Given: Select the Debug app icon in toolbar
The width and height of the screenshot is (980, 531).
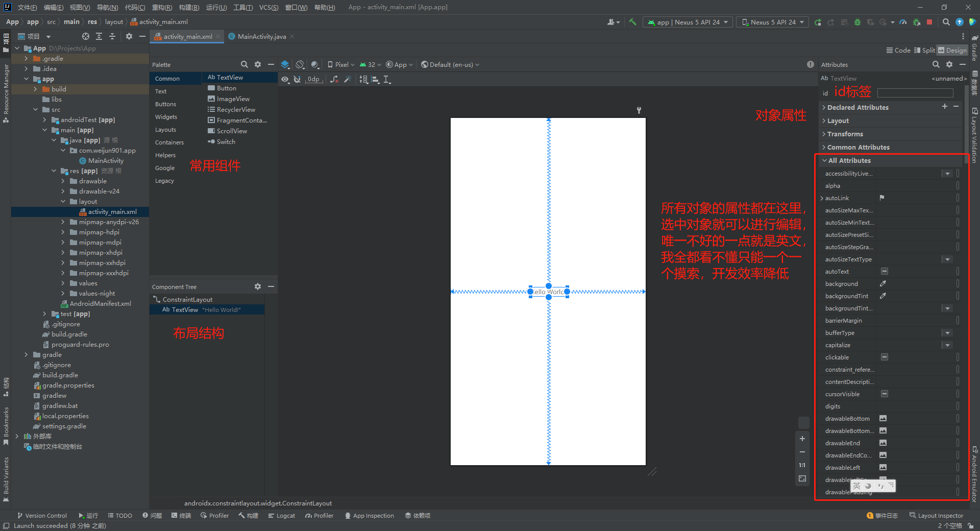Looking at the screenshot, I should click(857, 22).
